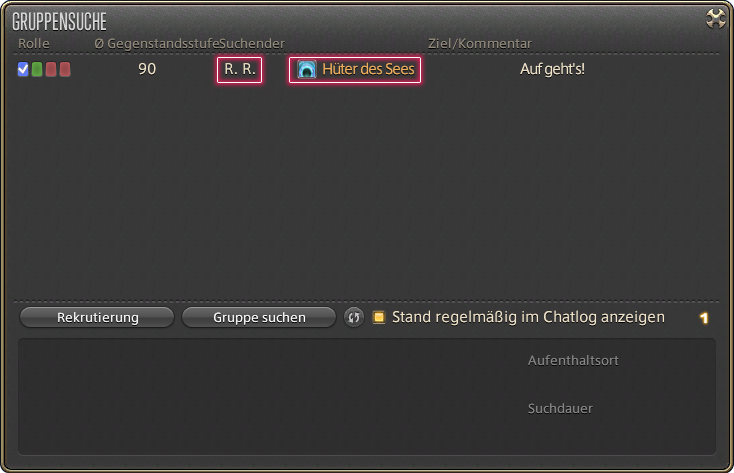Image resolution: width=734 pixels, height=473 pixels.
Task: Click the blue checkmarked role slot
Action: pyautogui.click(x=23, y=69)
